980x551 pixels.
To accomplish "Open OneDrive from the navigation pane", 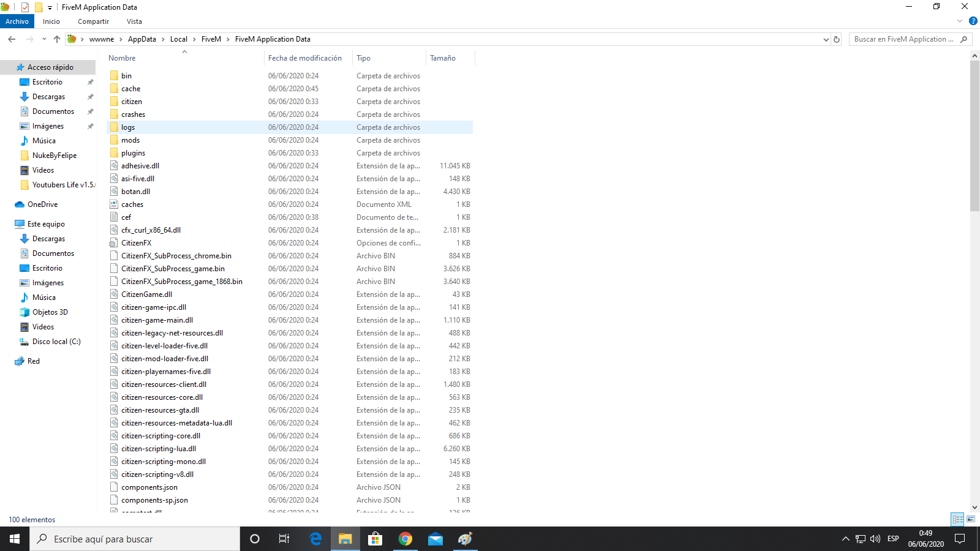I will [42, 204].
